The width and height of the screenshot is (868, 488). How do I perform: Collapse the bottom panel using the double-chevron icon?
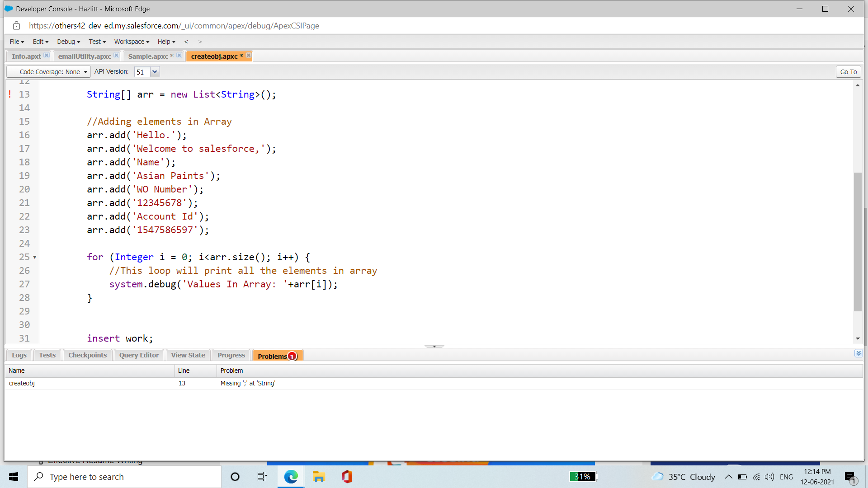point(859,353)
